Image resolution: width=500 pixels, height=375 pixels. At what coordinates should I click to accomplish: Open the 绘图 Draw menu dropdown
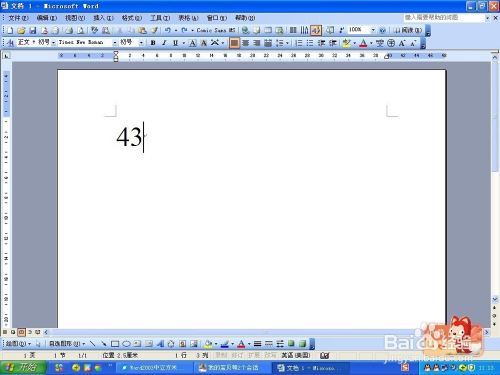click(x=18, y=344)
